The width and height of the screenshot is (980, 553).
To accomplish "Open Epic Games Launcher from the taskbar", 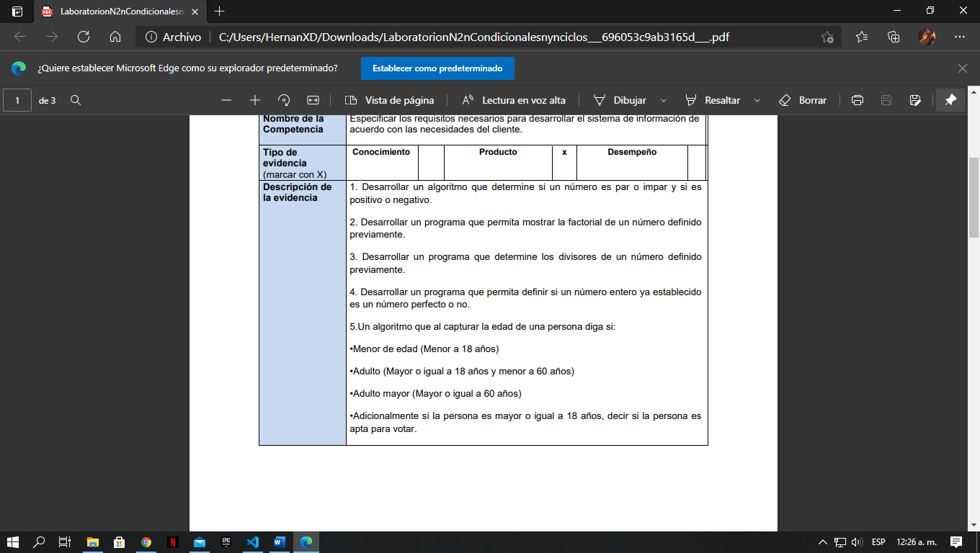I will 226,541.
